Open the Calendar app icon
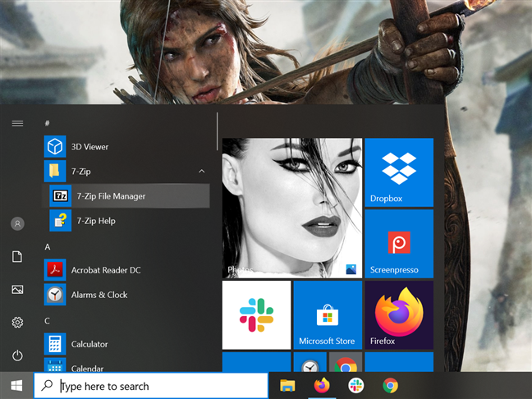 (x=55, y=365)
